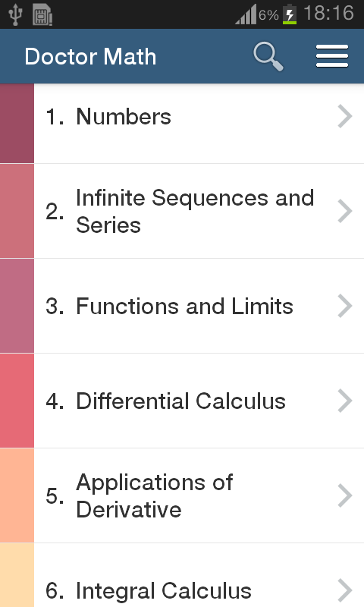This screenshot has width=364, height=607.
Task: Open chapter 1 Numbers
Action: pyautogui.click(x=199, y=124)
